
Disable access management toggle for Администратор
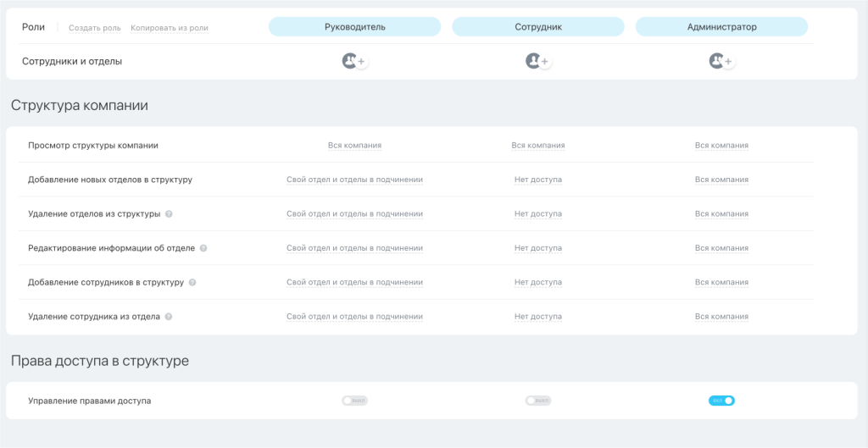click(721, 401)
